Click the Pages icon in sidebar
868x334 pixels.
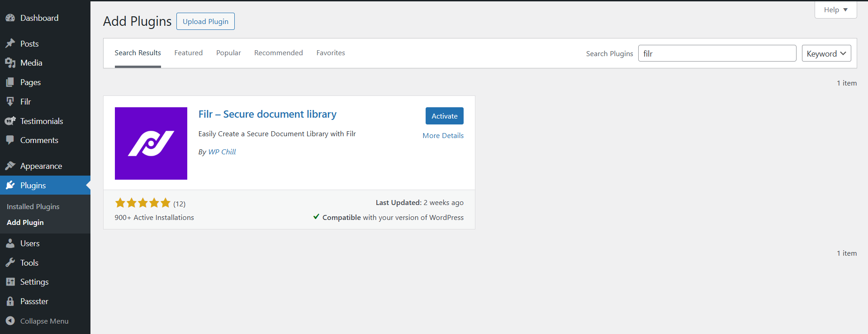click(10, 82)
